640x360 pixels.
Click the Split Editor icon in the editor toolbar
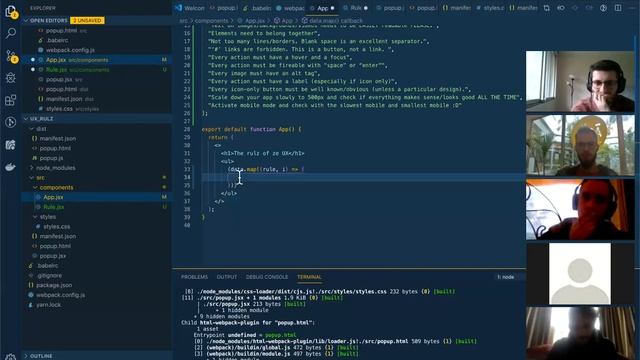(618, 8)
